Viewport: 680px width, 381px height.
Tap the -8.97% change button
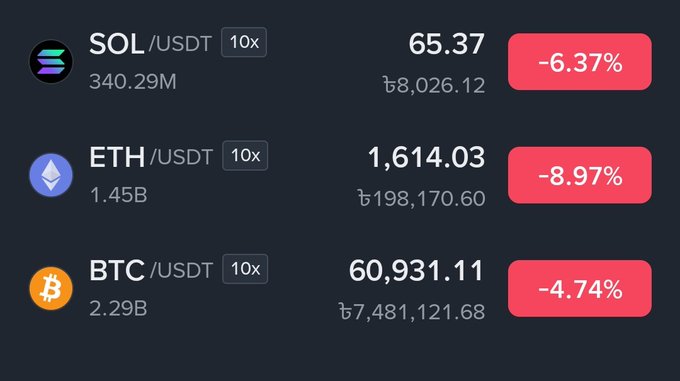pos(580,175)
